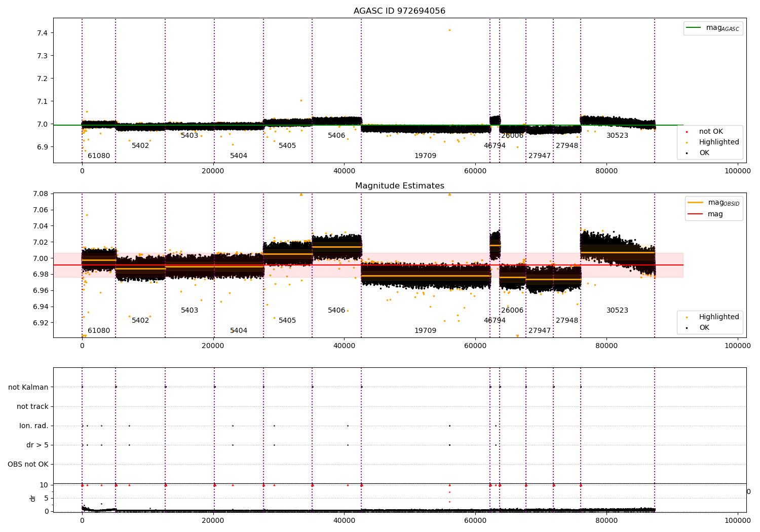This screenshot has height=532, width=760.
Task: Click OBSID label 5402 in Magnitude Estimates plot
Action: tap(140, 320)
